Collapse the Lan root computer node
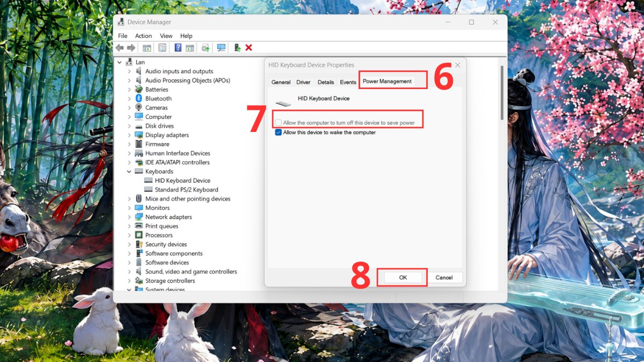 click(120, 62)
